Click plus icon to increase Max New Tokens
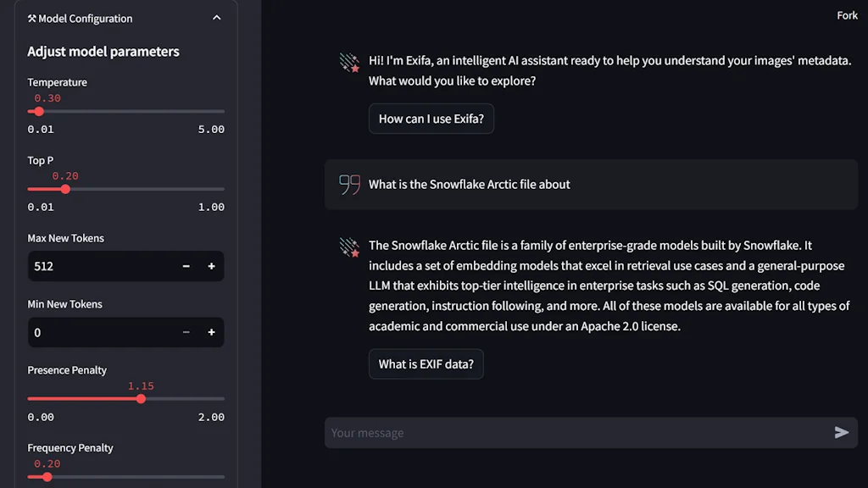Viewport: 868px width, 488px height. [x=211, y=266]
